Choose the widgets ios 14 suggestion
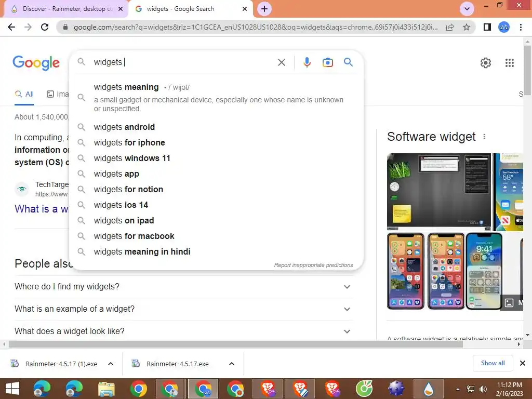532x399 pixels. coord(216,205)
